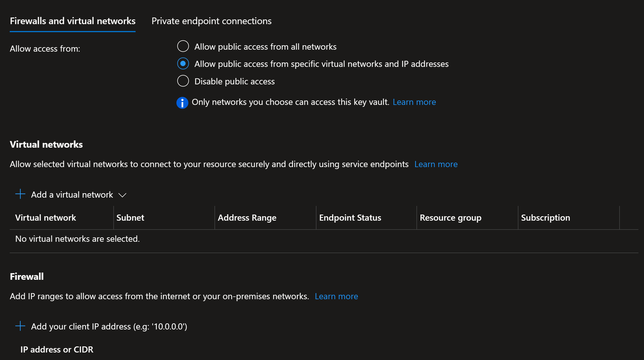Click the Address Range column header
The height and width of the screenshot is (360, 644).
click(x=247, y=218)
